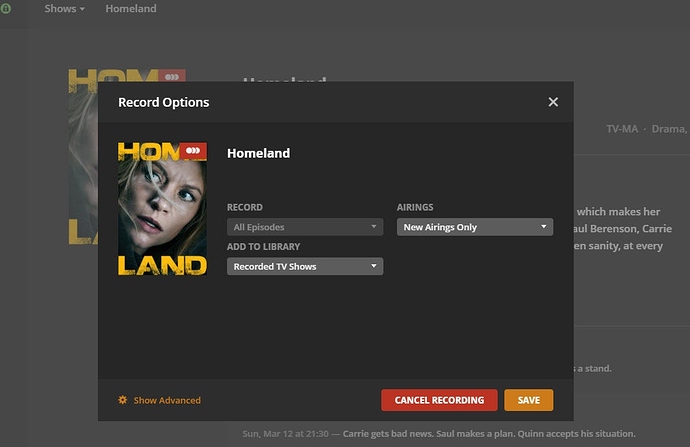The image size is (690, 447).
Task: Click the Homeland poster thumbnail in dialog
Action: [x=162, y=209]
